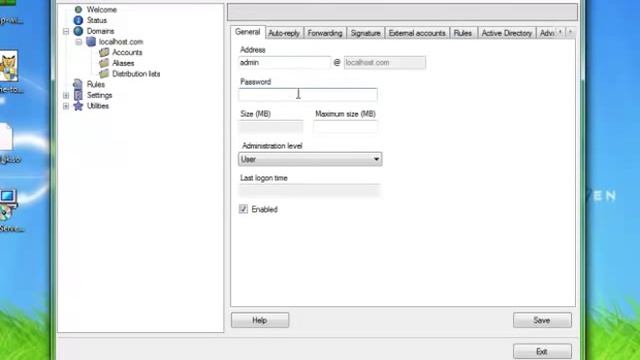Click the localhost.com domain field
640x360 pixels.
(x=384, y=62)
